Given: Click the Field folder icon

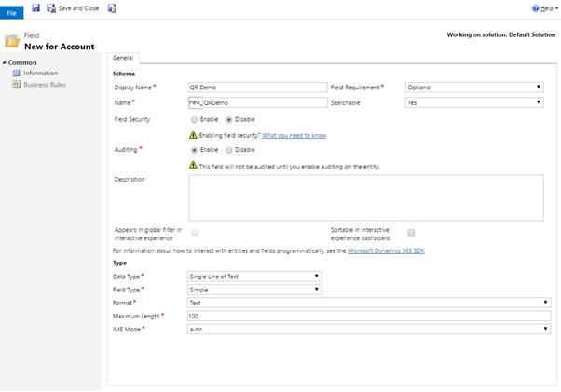Looking at the screenshot, I should click(12, 41).
